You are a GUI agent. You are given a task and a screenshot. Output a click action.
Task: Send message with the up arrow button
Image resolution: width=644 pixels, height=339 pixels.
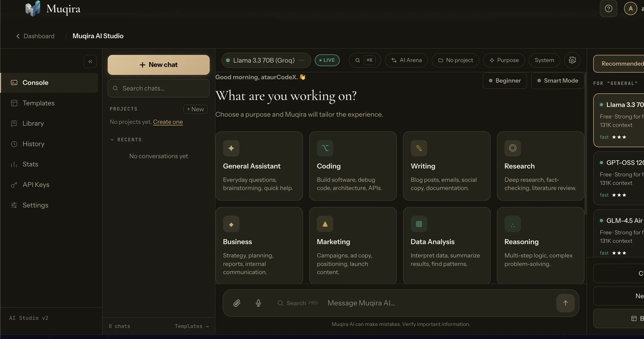click(565, 303)
